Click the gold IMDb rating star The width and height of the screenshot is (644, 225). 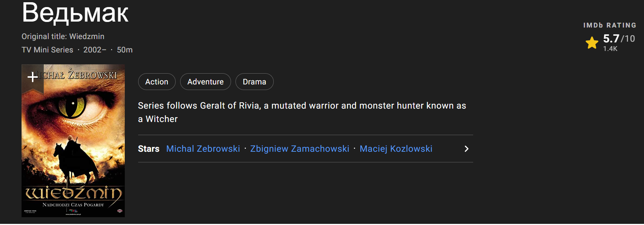592,43
